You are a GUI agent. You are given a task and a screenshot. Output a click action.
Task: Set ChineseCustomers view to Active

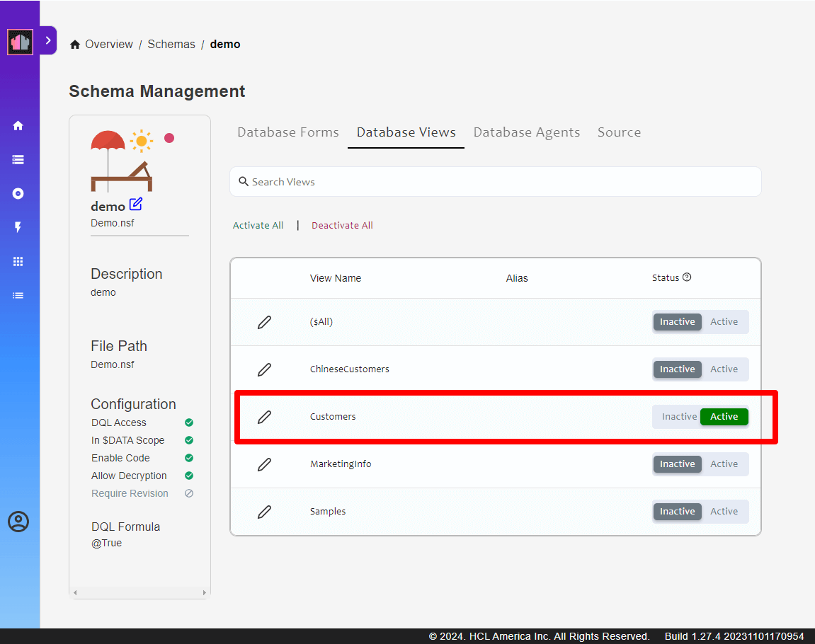pyautogui.click(x=724, y=369)
